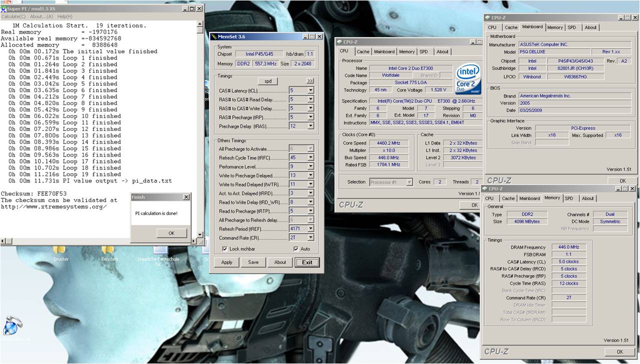This screenshot has width=640, height=364.
Task: Open the Calculate(C) menu in Super PI
Action: [x=14, y=16]
